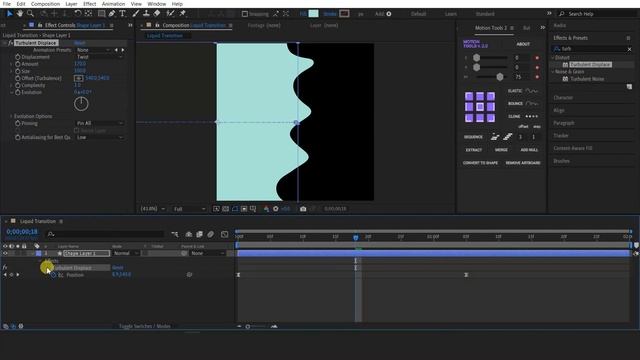Open the Displacement type dropdown
This screenshot has width=640, height=360.
pyautogui.click(x=100, y=57)
